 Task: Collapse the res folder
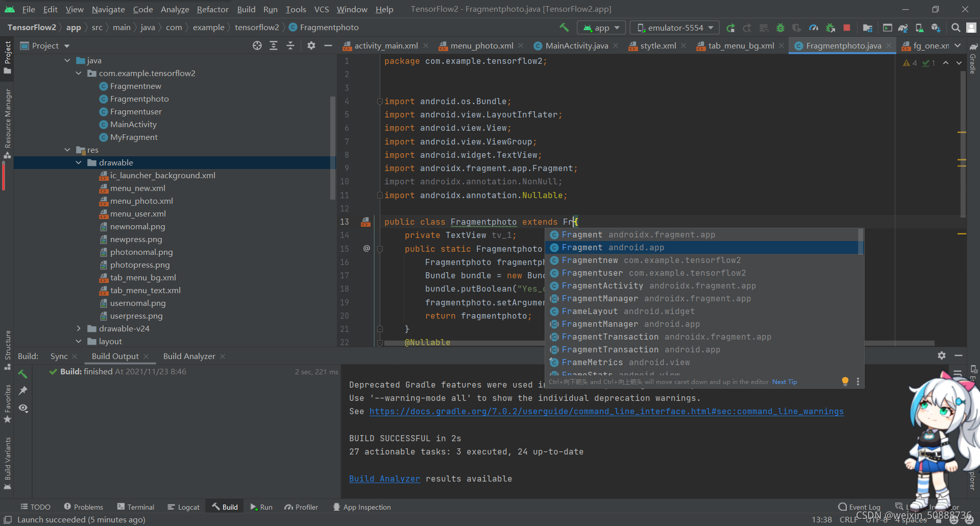click(67, 150)
